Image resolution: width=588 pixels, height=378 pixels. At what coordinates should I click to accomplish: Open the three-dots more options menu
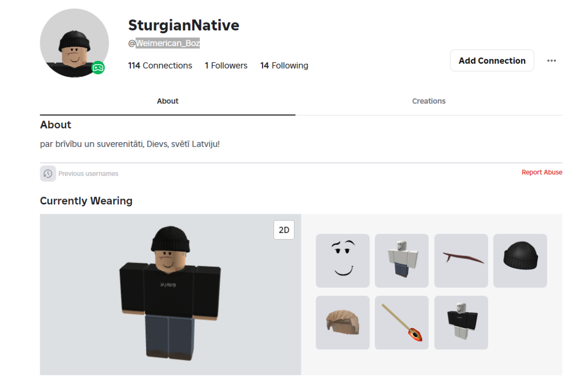pyautogui.click(x=552, y=61)
